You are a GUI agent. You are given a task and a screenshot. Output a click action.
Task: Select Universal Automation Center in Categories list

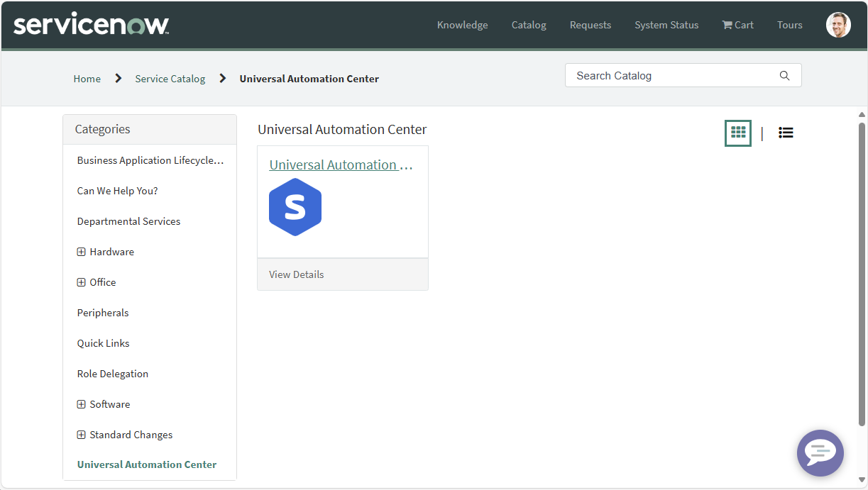pos(147,464)
